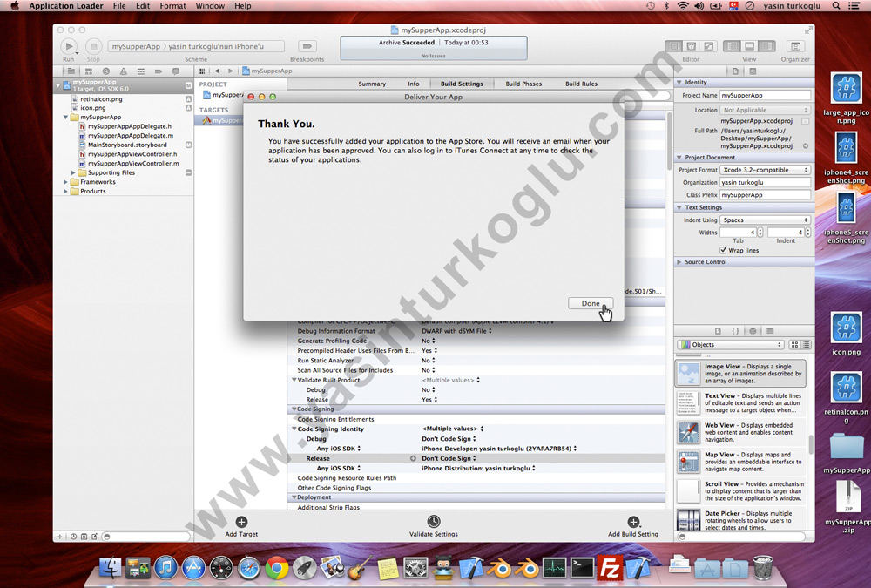Toggle the Wrap lines checkbox
Screen dimensions: 871x588
[x=723, y=250]
